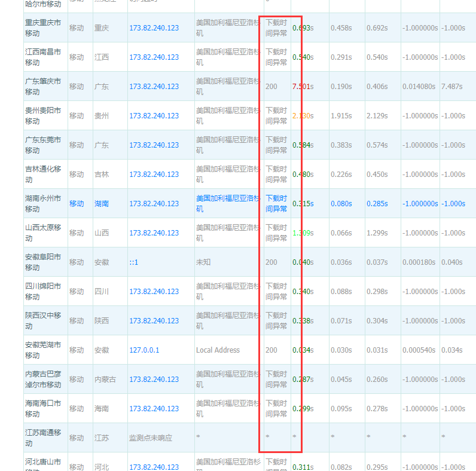Viewport: 476px width, 471px height.
Task: Click the 内蒙古 province cell
Action: pyautogui.click(x=105, y=380)
